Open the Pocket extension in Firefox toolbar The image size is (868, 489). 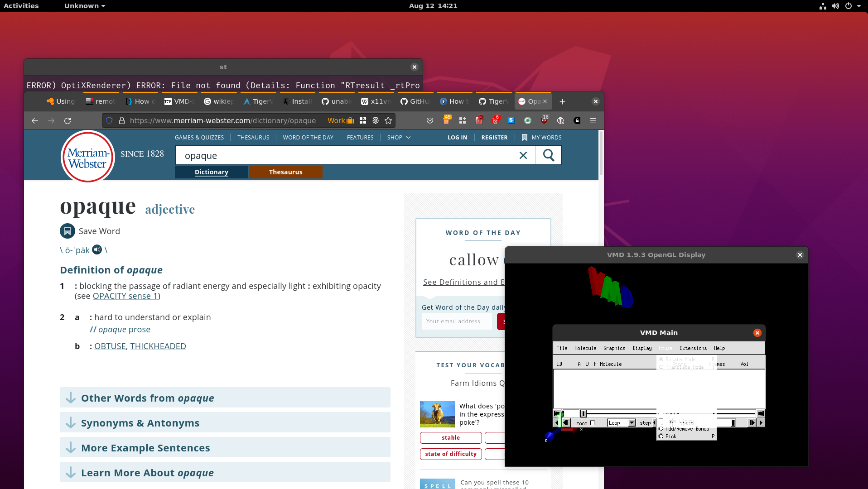pyautogui.click(x=429, y=120)
